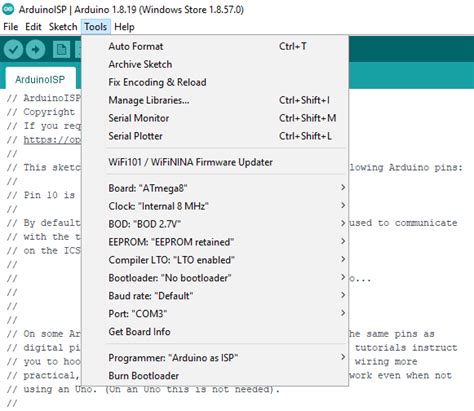Click comment text "lowing Arduino pins:"
Viewport: 474px width, 411px height.
click(x=406, y=167)
